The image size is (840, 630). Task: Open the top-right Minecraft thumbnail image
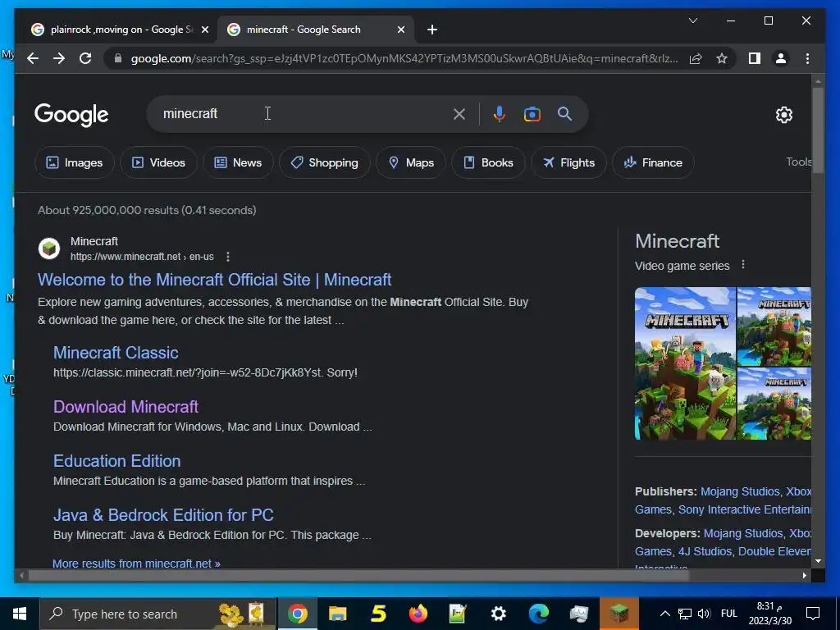click(x=774, y=326)
